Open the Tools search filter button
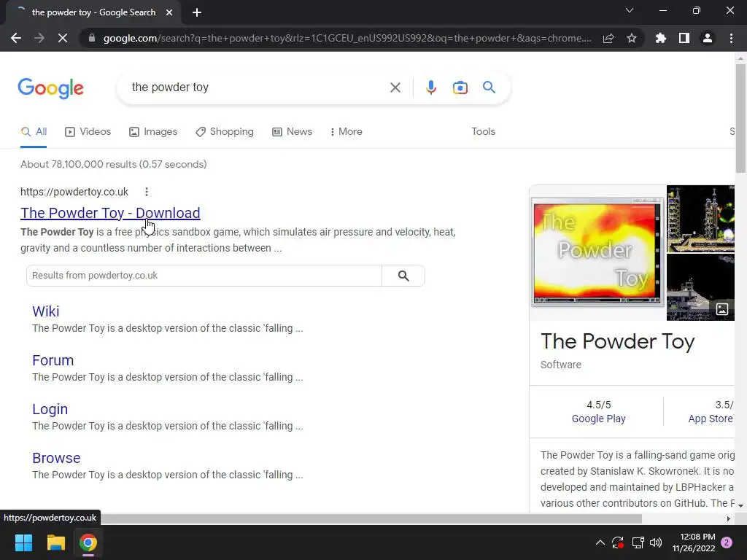The image size is (747, 560). [x=483, y=132]
